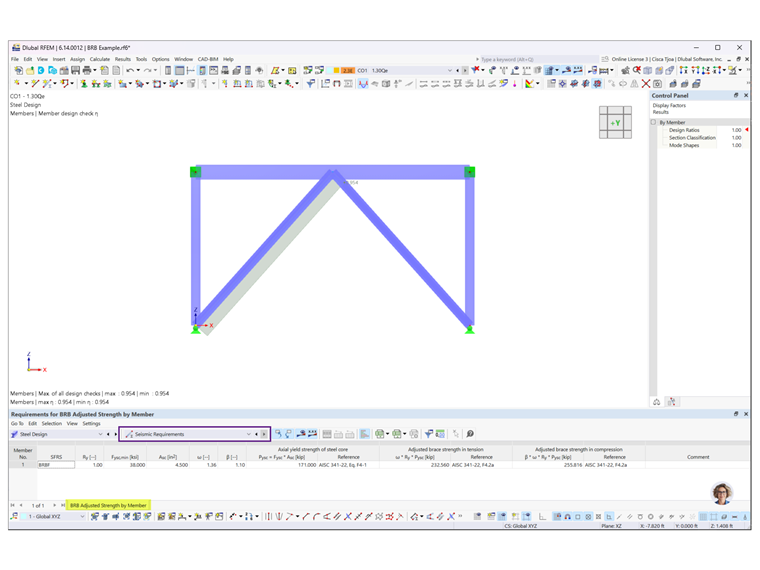The width and height of the screenshot is (760, 570).
Task: Click the camera screenshot icon in toolbar
Action: pyautogui.click(x=657, y=84)
